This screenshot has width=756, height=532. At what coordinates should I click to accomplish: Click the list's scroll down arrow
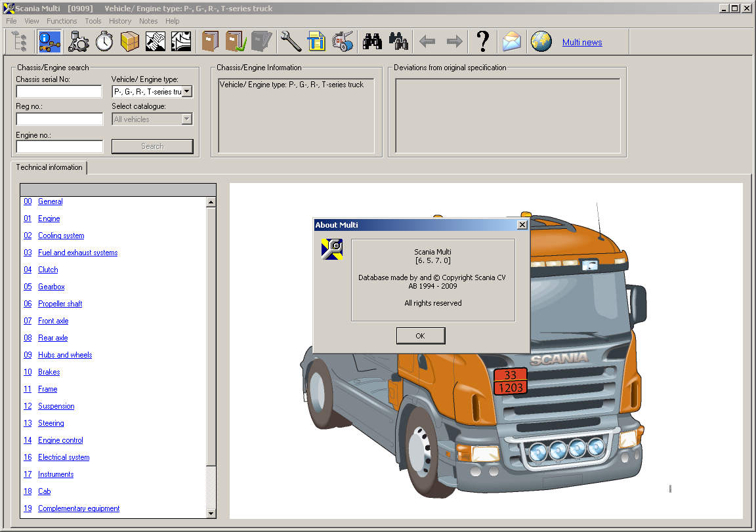[211, 513]
